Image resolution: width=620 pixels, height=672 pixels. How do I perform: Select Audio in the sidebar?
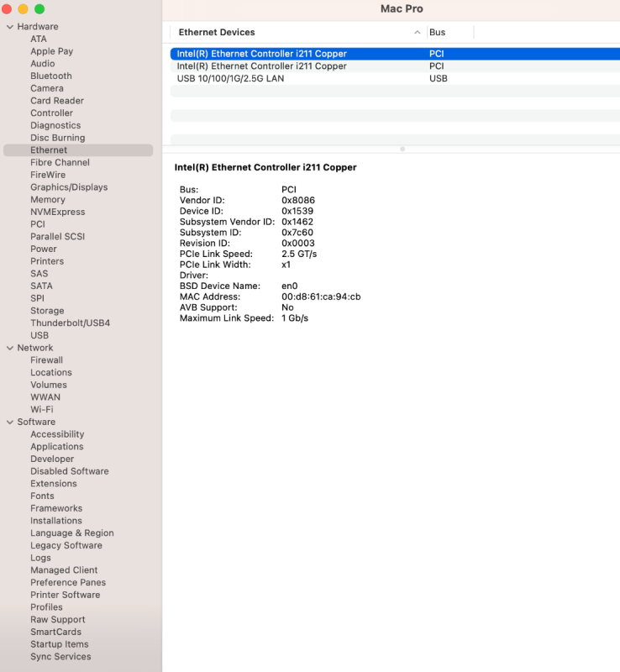[43, 64]
